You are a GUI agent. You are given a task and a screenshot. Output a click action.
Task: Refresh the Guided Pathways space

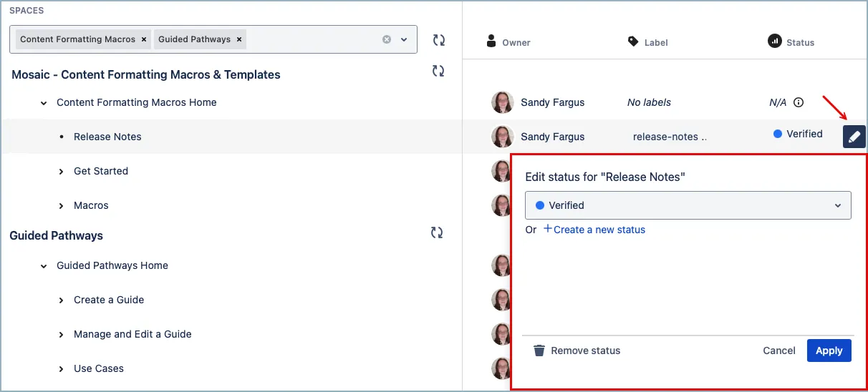(437, 232)
